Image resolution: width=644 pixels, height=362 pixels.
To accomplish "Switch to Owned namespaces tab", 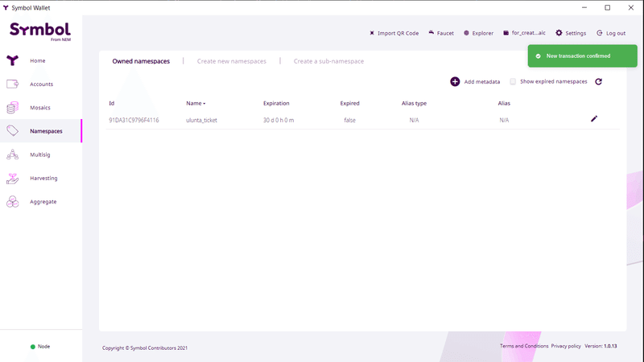I will [141, 61].
